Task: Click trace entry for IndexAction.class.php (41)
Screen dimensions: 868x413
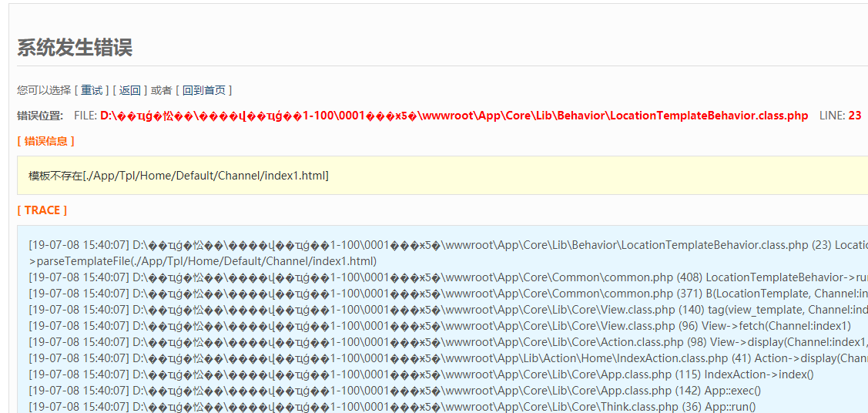Action: [447, 358]
